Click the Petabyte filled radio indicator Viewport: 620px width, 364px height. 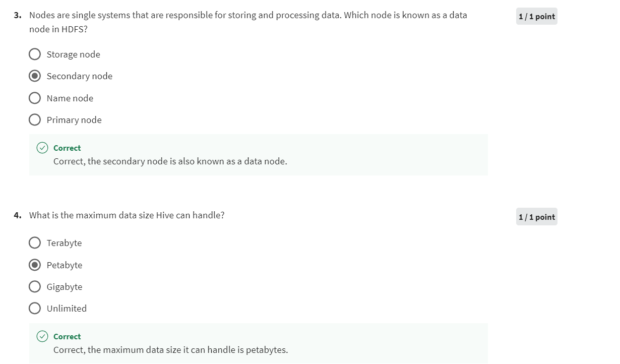point(35,265)
